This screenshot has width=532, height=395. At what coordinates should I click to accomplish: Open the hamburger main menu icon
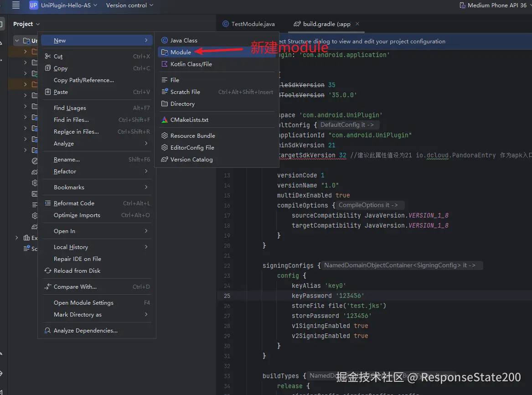pos(16,5)
